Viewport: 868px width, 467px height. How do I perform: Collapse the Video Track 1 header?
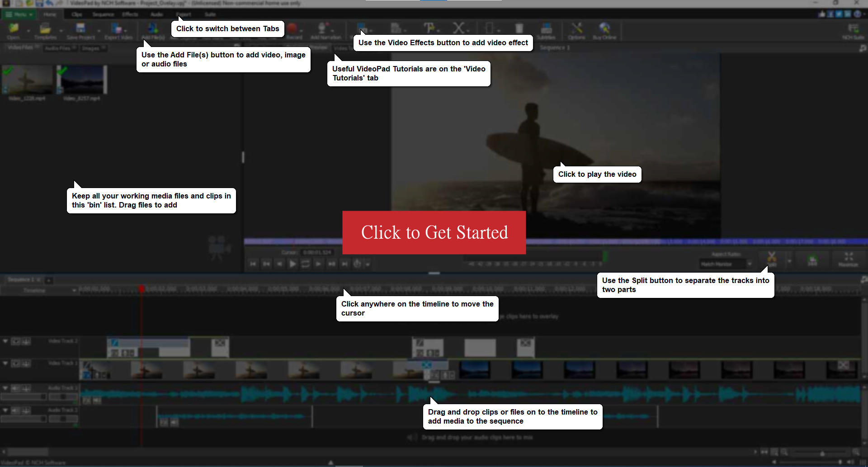[x=5, y=363]
